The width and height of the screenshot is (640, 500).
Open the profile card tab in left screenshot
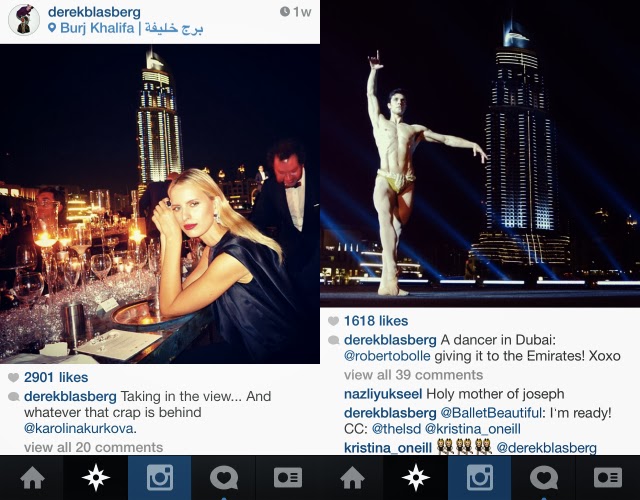click(x=288, y=478)
